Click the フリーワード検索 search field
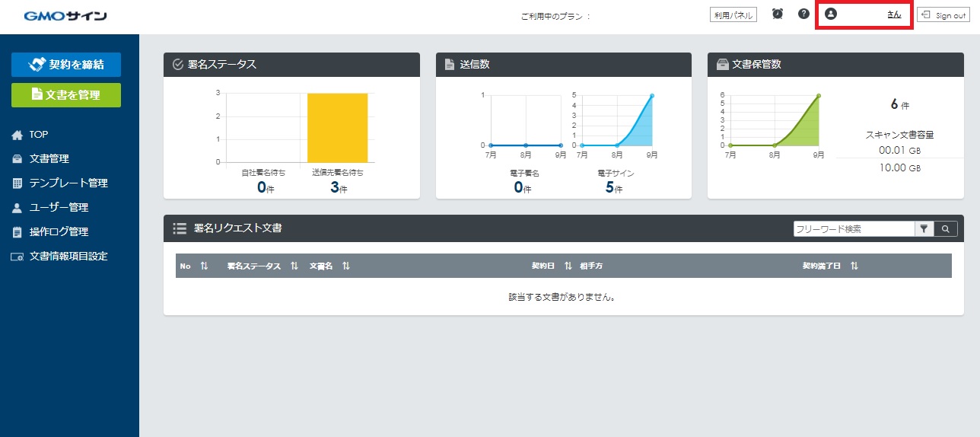 tap(852, 228)
